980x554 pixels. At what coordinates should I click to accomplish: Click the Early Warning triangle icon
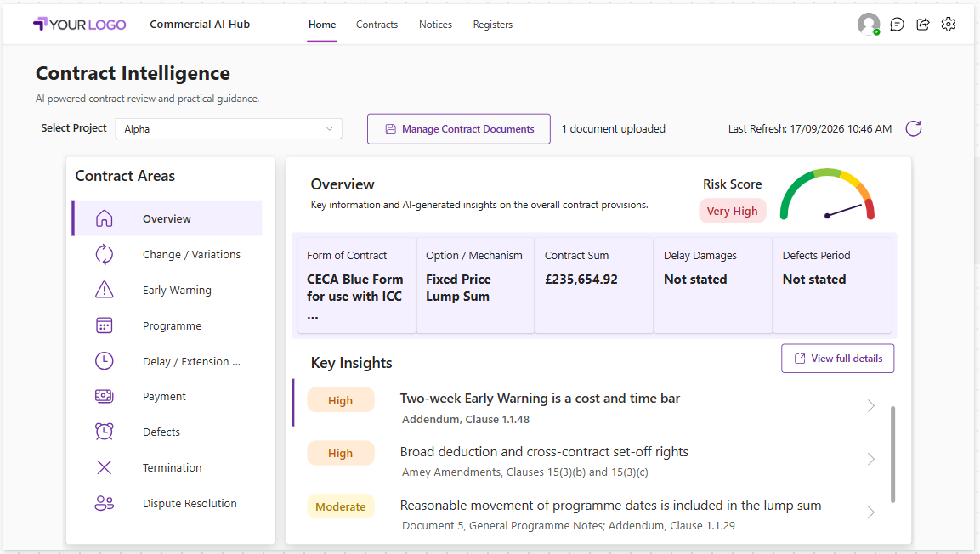point(105,290)
